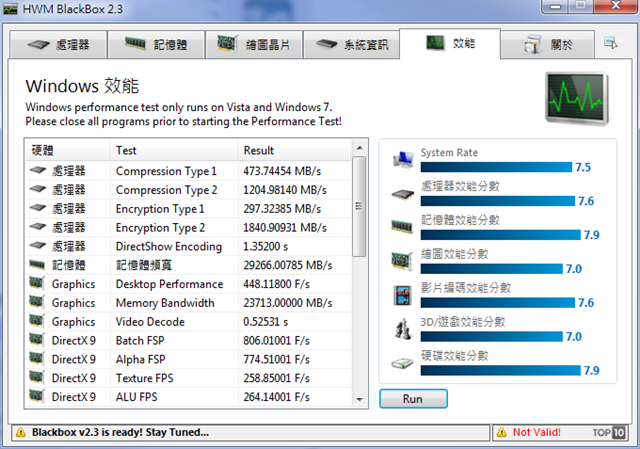Screen dimensions: 640x449
Task: Click the card icon in ALU FPS row
Action: pyautogui.click(x=37, y=395)
